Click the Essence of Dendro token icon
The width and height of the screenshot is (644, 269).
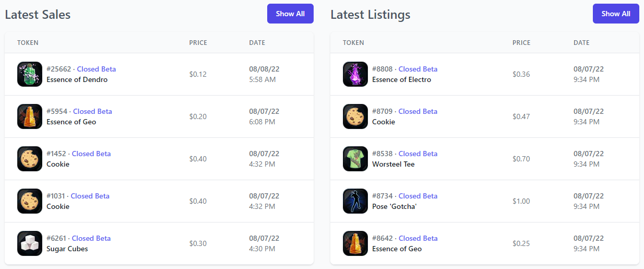(x=30, y=74)
